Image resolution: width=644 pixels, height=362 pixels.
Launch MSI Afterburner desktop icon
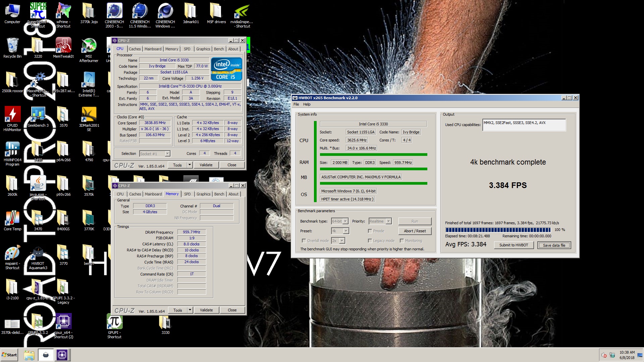click(x=89, y=50)
